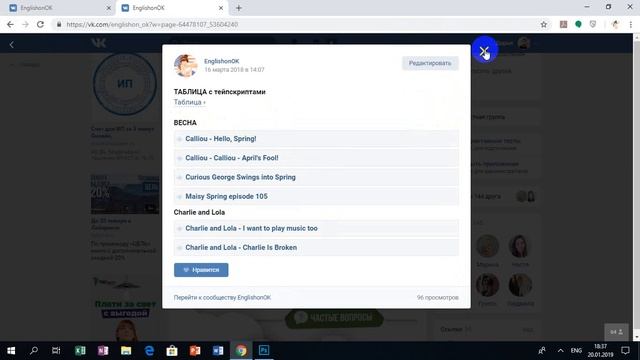Image resolution: width=640 pixels, height=360 pixels.
Task: Close the active EnglishonOK tab
Action: click(x=221, y=8)
